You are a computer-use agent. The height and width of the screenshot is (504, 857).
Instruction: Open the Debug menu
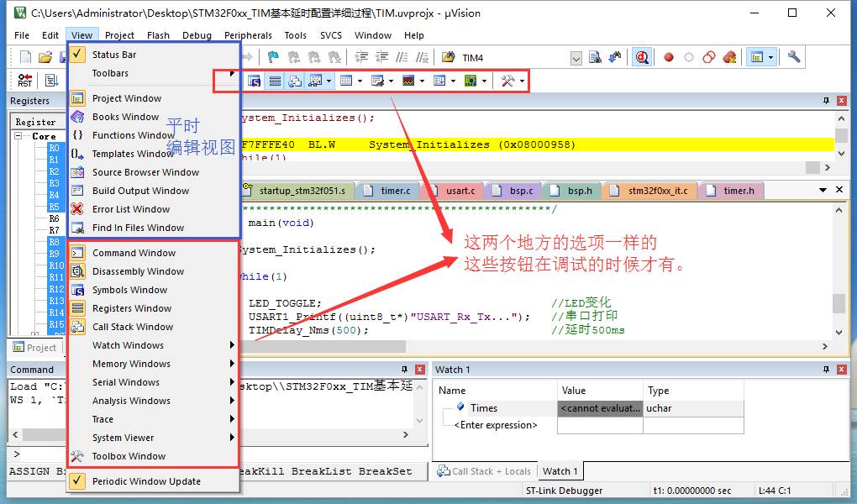(x=197, y=35)
